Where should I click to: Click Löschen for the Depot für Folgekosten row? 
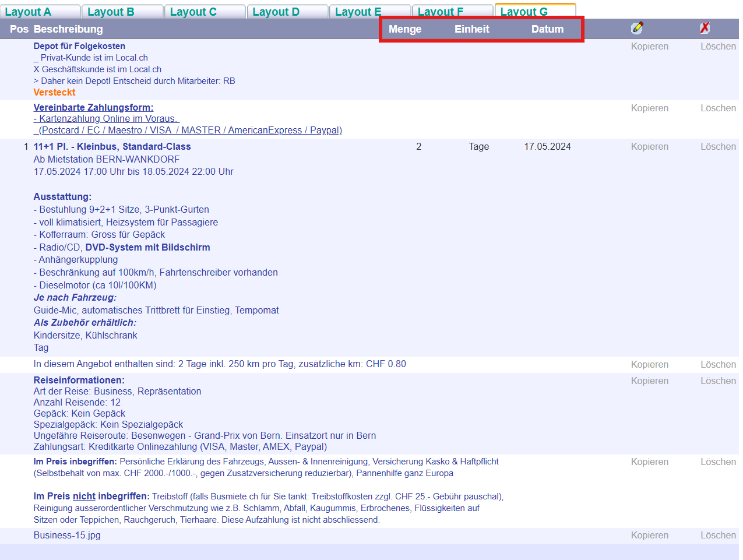tap(719, 47)
